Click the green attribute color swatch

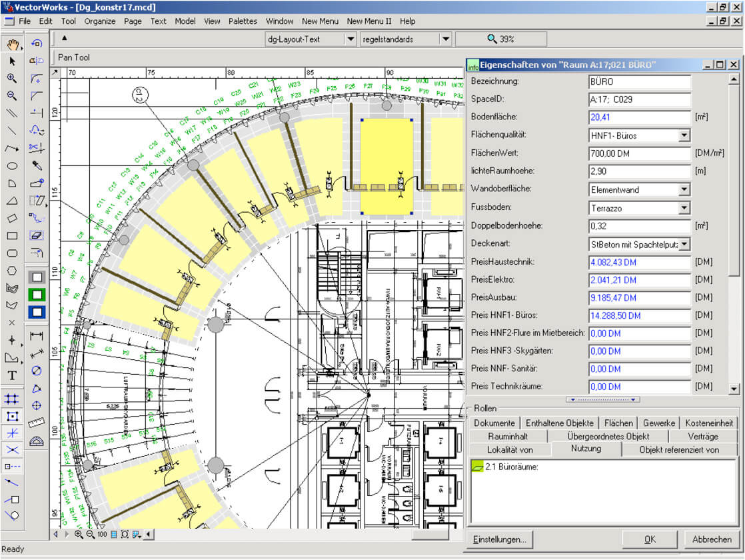point(37,294)
